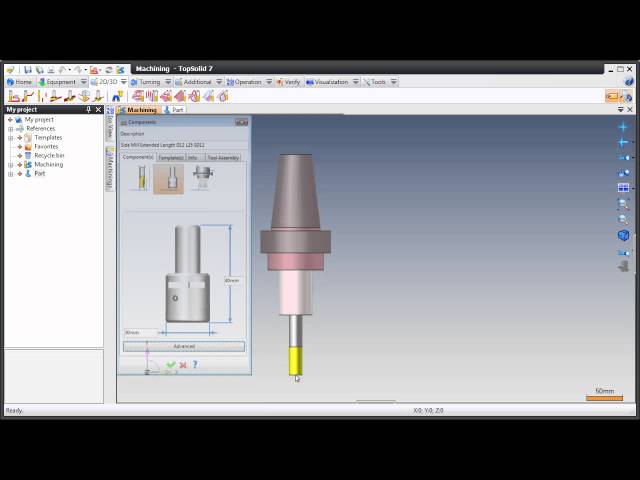Click the save icon in quick access toolbar
This screenshot has width=640, height=480.
pos(28,69)
